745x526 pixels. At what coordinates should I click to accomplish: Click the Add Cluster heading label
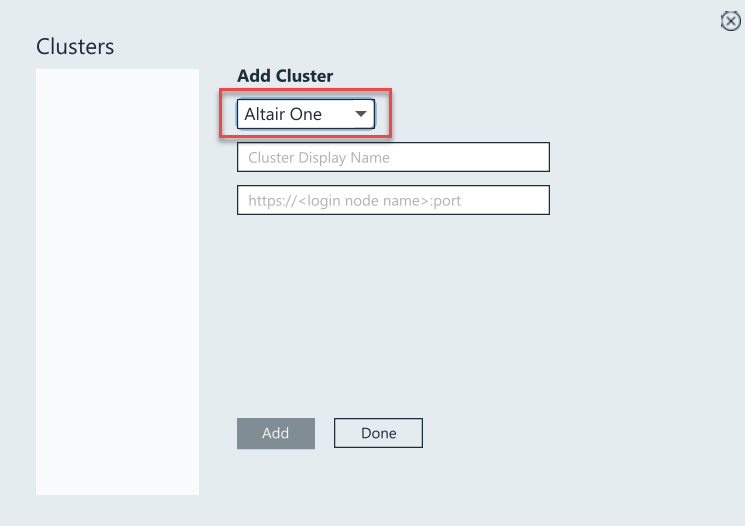click(x=285, y=76)
